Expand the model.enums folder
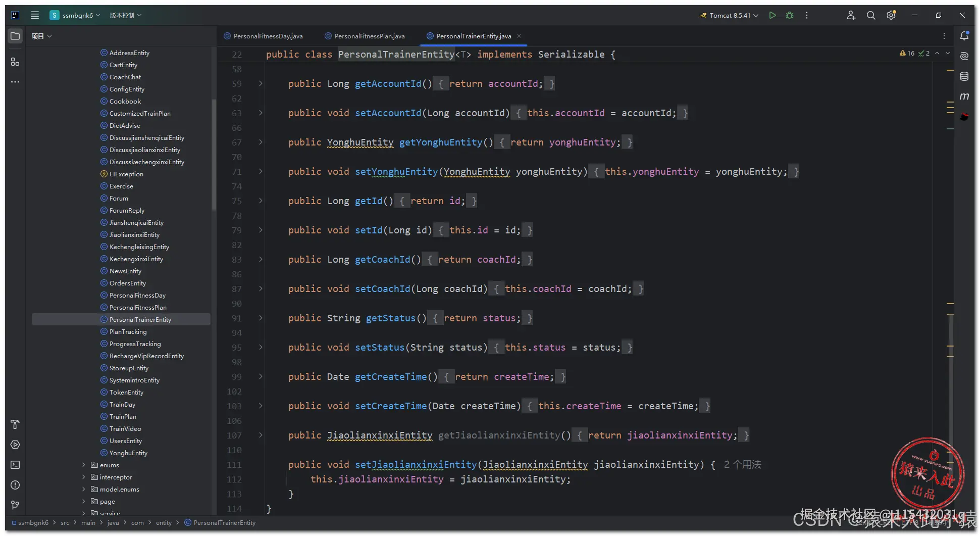Screen dimensions: 980x536 (x=84, y=489)
